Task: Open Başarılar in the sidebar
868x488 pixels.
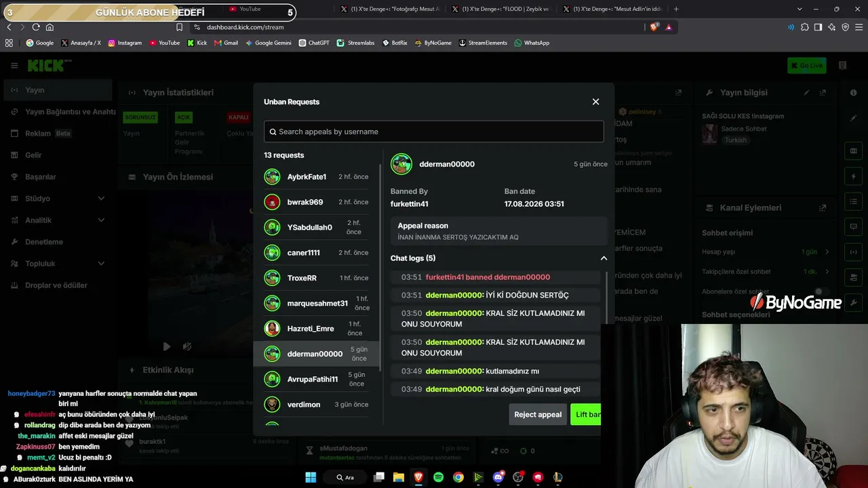Action: (58, 177)
